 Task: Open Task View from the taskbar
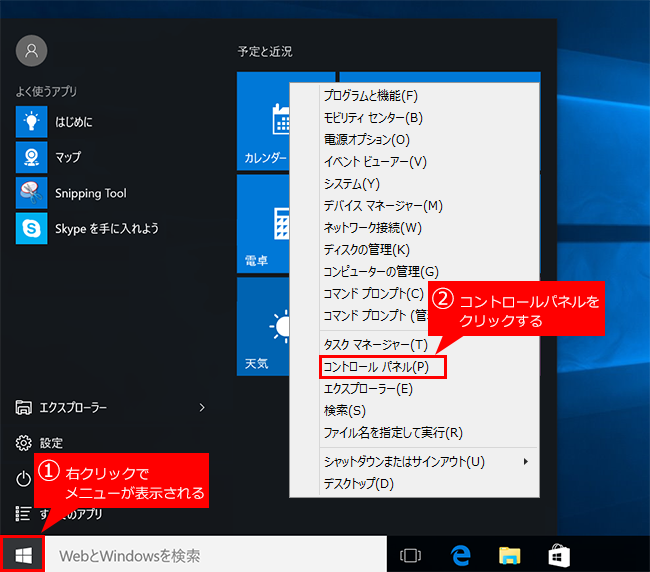point(410,555)
